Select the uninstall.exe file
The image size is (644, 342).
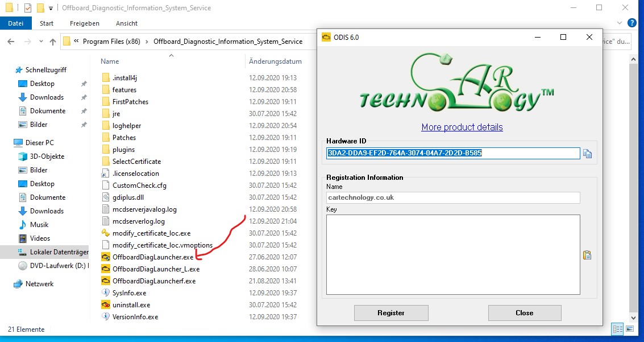click(131, 304)
